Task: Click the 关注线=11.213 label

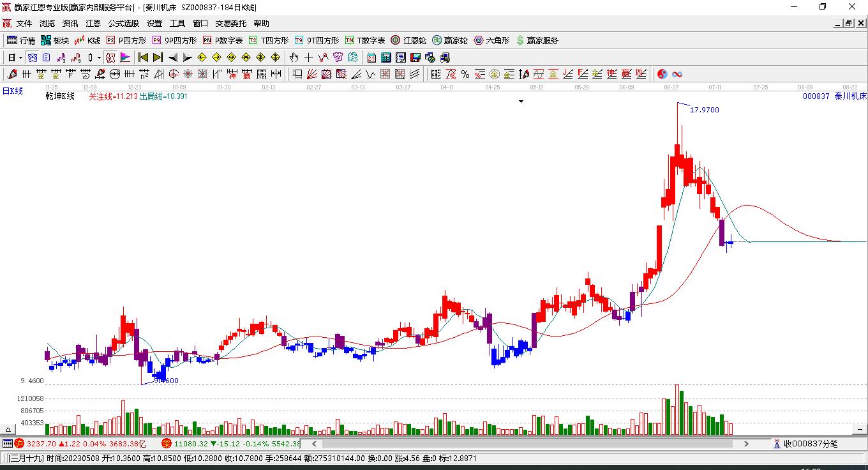Action: click(113, 96)
